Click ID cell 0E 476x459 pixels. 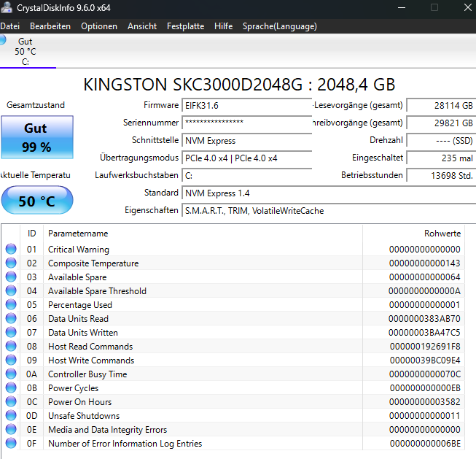(31, 430)
